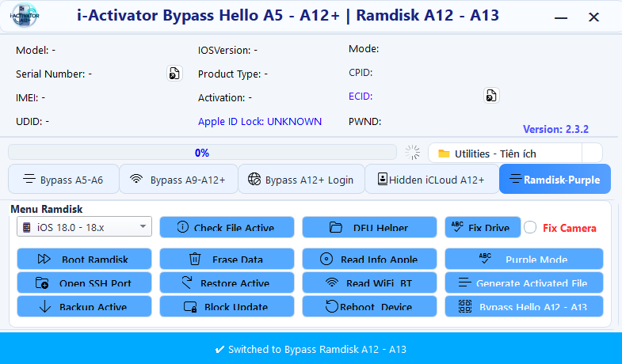Click the Model: - field
This screenshot has width=622, height=364.
[36, 51]
